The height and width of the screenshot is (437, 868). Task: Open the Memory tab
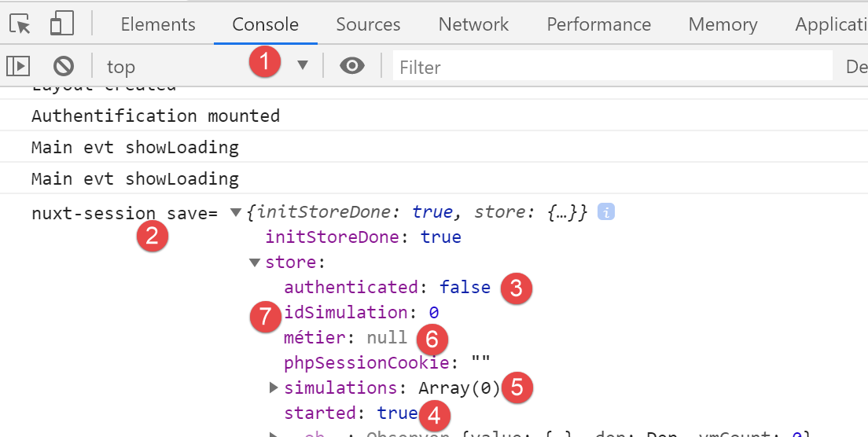(x=723, y=24)
